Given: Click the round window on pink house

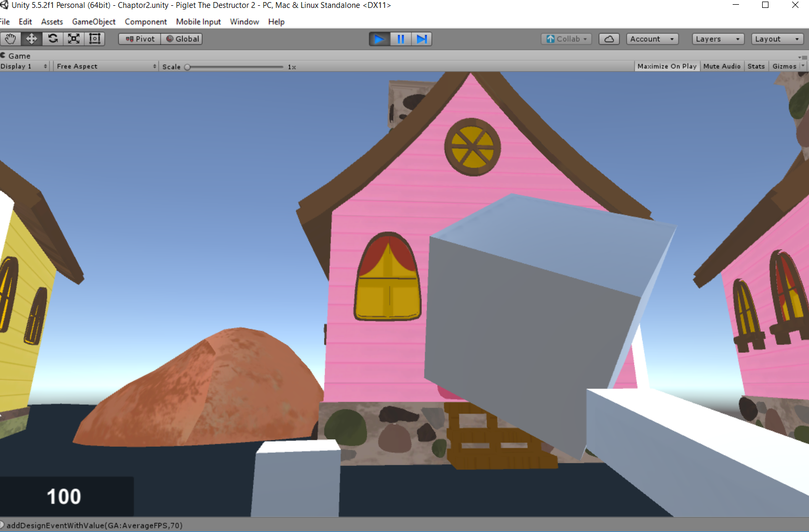Looking at the screenshot, I should 472,147.
